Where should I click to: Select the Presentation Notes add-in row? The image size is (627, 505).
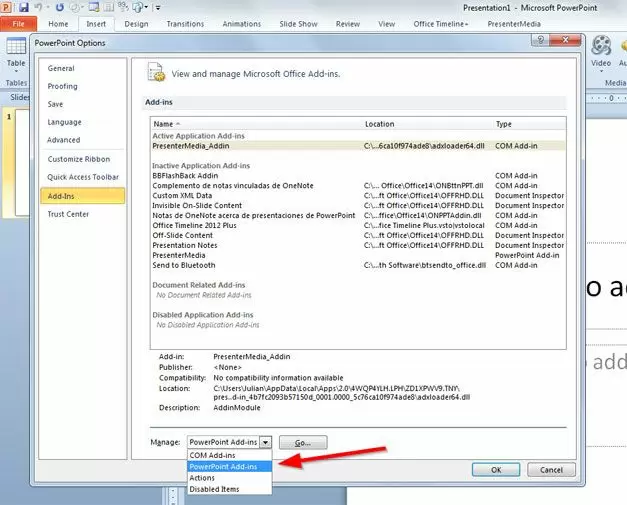click(358, 246)
